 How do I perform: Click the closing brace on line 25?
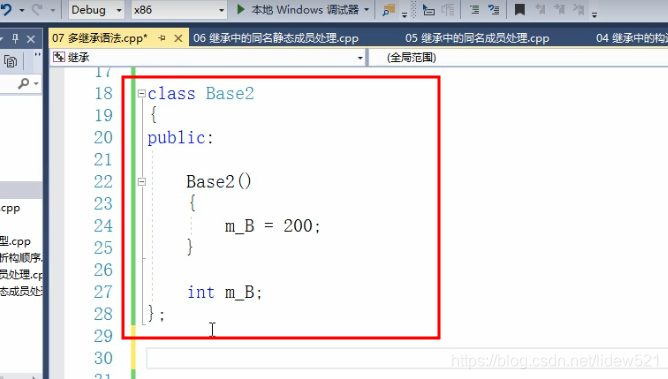(190, 247)
